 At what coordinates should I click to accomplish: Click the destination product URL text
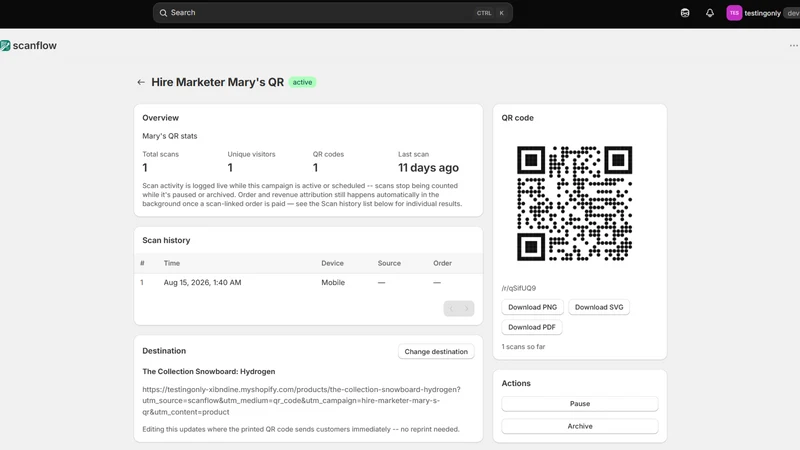coord(301,401)
